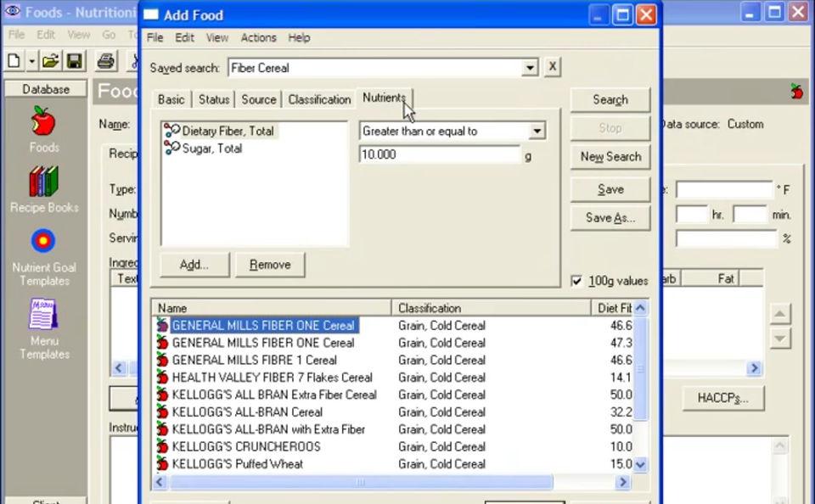Open File menu in Add Food
The height and width of the screenshot is (504, 815).
(x=155, y=37)
